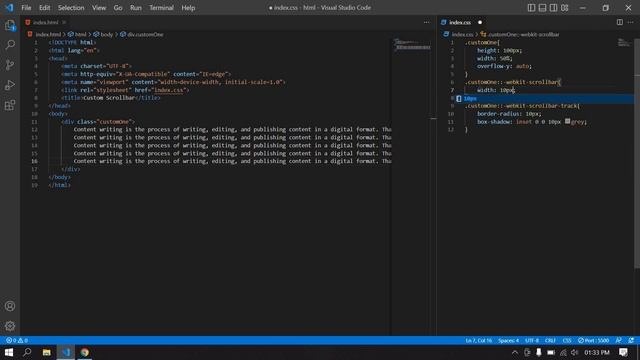
Task: Open the Selection menu
Action: tap(71, 8)
